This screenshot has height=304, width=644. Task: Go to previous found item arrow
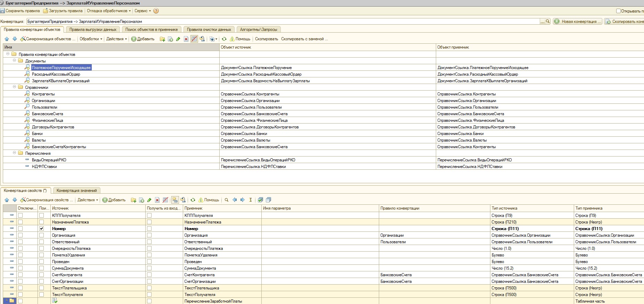[x=235, y=200]
